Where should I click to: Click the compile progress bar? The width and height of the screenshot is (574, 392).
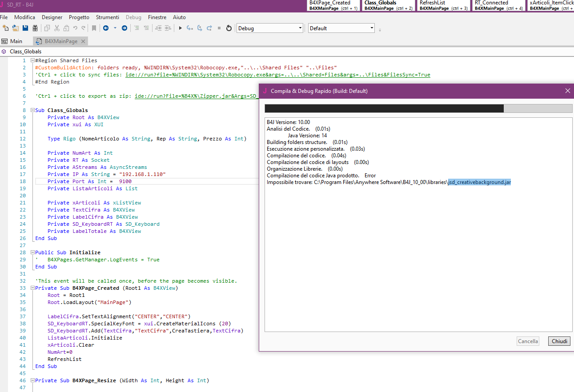point(418,108)
